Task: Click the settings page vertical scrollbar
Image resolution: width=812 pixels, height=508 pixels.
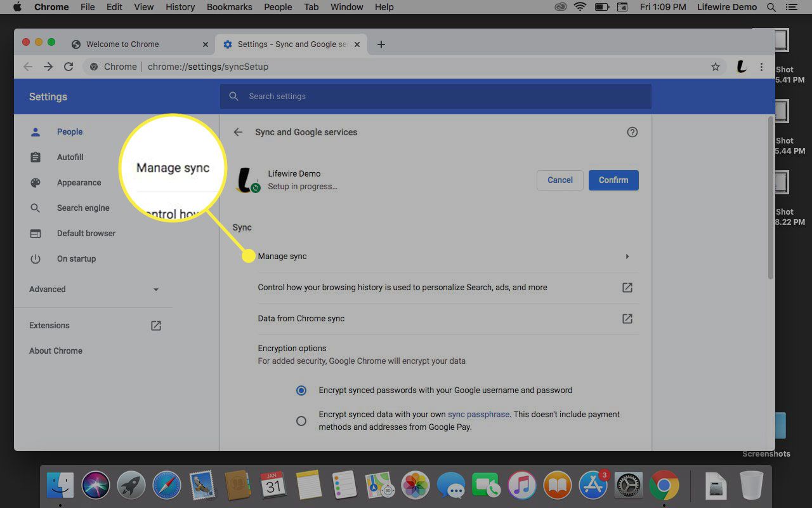Action: coord(771,197)
